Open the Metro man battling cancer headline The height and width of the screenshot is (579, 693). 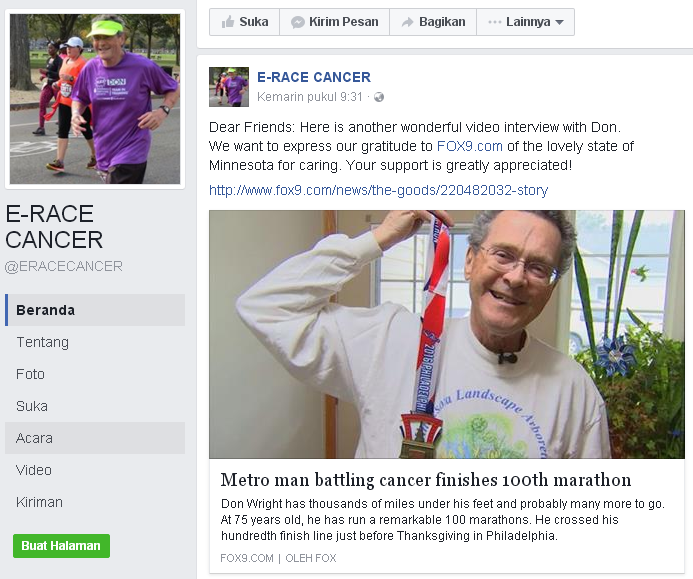pos(426,480)
